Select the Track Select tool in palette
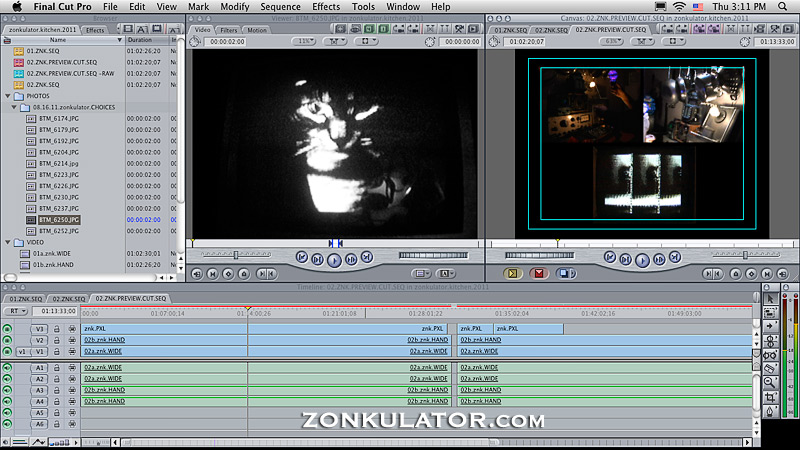The width and height of the screenshot is (800, 450). [x=770, y=327]
